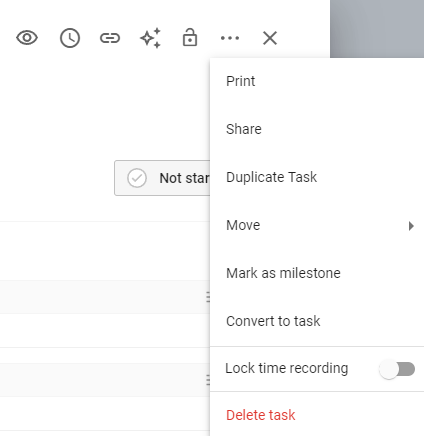424x436 pixels.
Task: Click the status checkmark circle icon
Action: click(x=137, y=178)
